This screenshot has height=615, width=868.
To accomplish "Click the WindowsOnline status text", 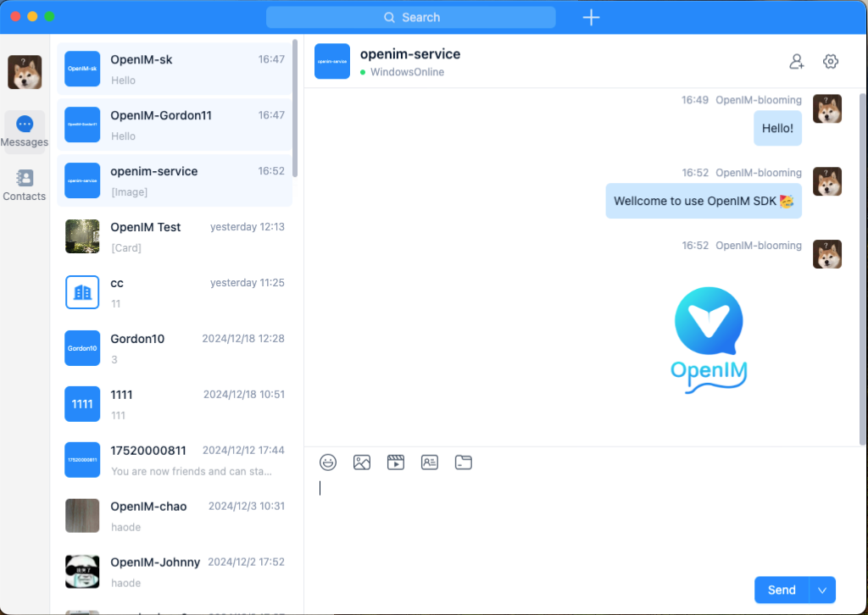I will click(x=407, y=72).
